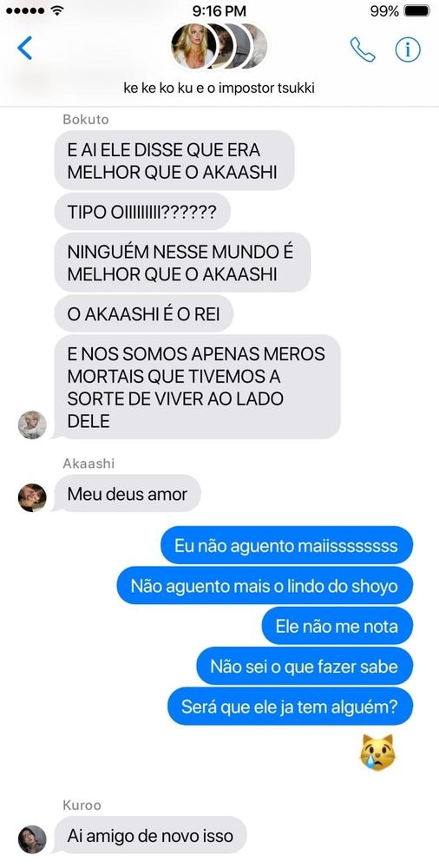
Task: Tap the group avatar cluster at top
Action: point(219,46)
